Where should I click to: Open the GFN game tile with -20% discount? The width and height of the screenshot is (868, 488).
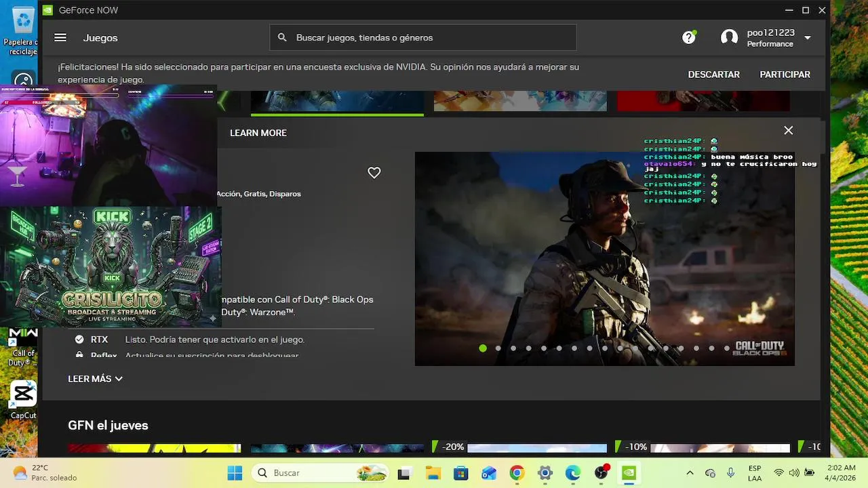pyautogui.click(x=519, y=447)
